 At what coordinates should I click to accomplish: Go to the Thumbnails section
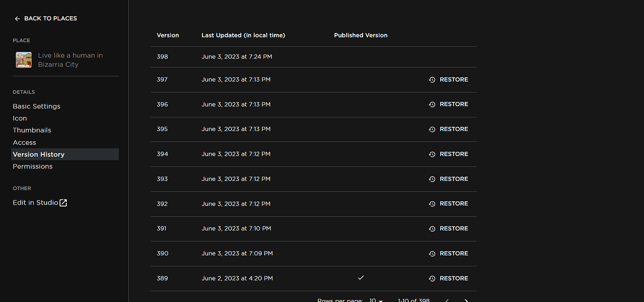click(32, 130)
